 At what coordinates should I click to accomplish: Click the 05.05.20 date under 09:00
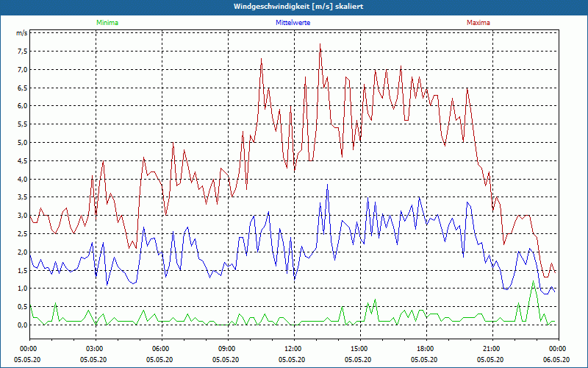226,359
